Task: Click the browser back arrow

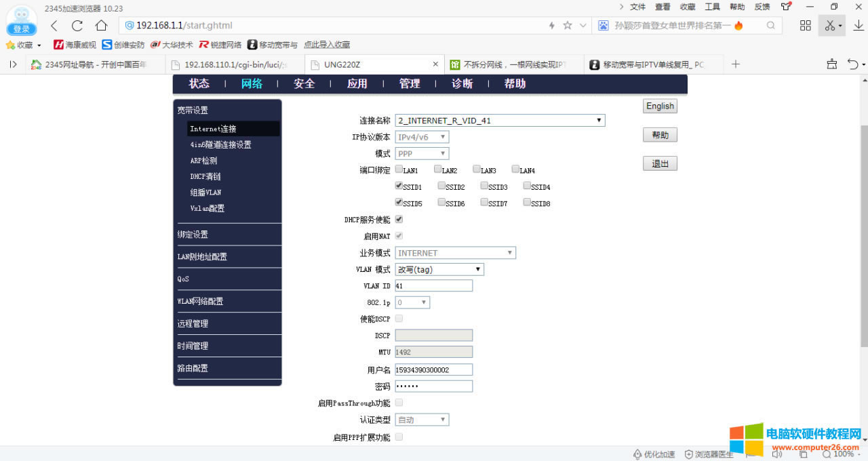Action: 54,26
